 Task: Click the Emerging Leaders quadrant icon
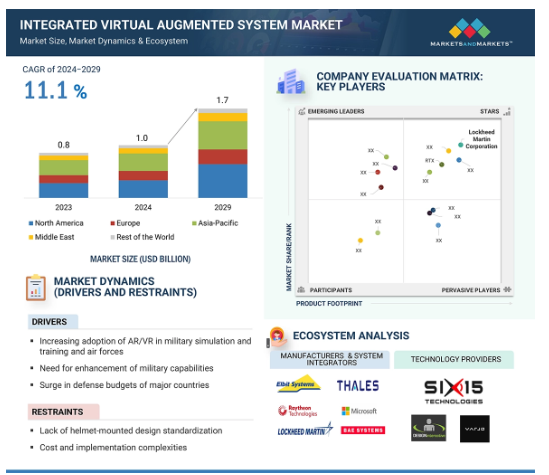tap(302, 111)
